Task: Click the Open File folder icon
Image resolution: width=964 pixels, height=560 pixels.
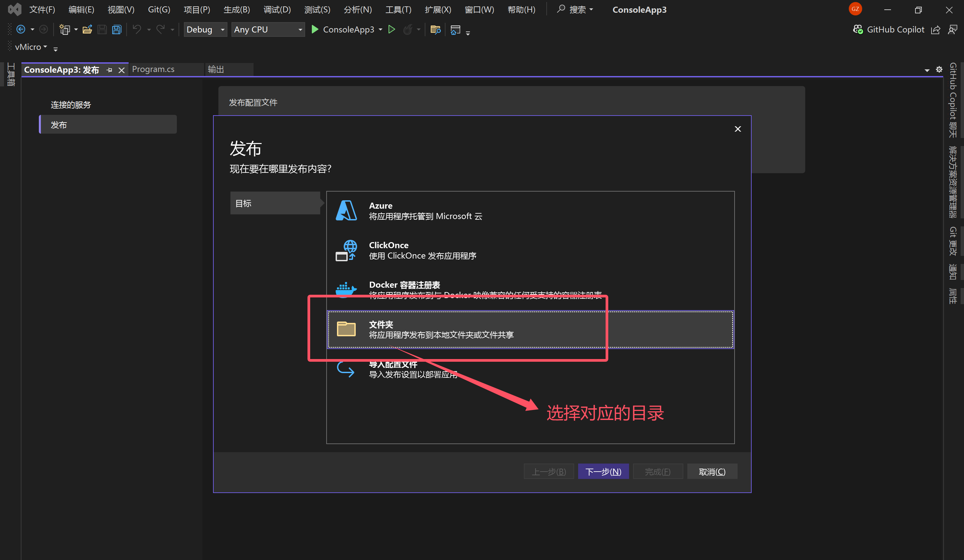Action: tap(87, 29)
